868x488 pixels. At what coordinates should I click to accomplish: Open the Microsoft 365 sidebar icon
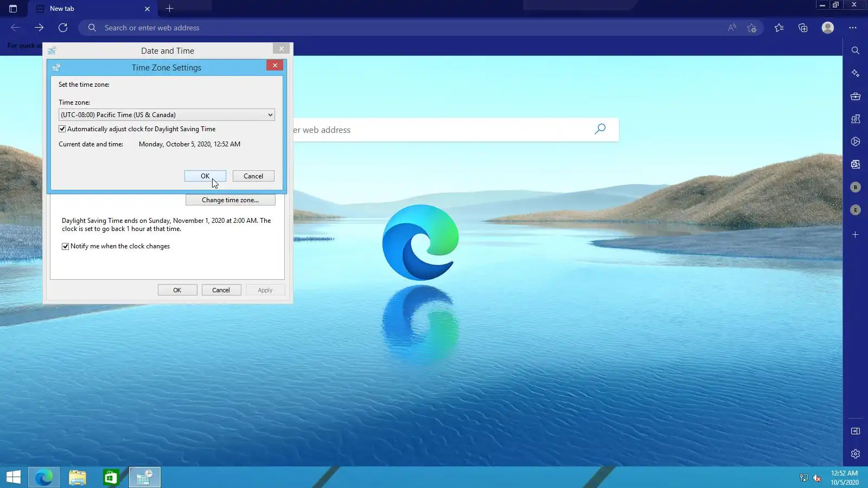tap(856, 142)
